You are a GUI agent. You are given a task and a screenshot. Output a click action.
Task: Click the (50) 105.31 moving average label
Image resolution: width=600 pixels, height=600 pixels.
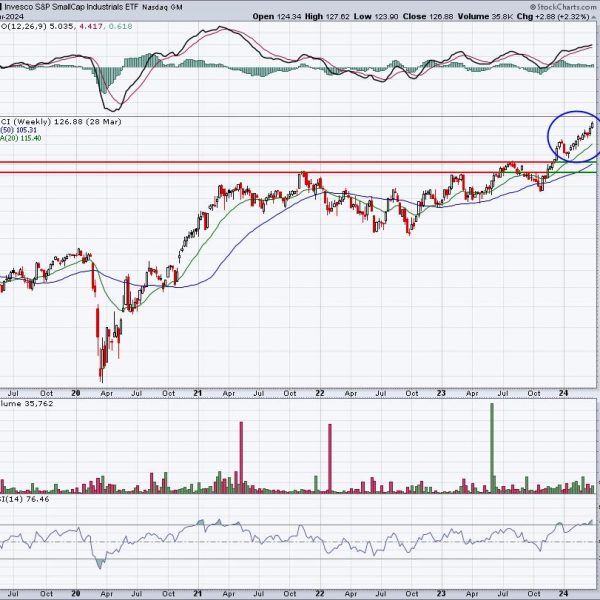(18, 130)
